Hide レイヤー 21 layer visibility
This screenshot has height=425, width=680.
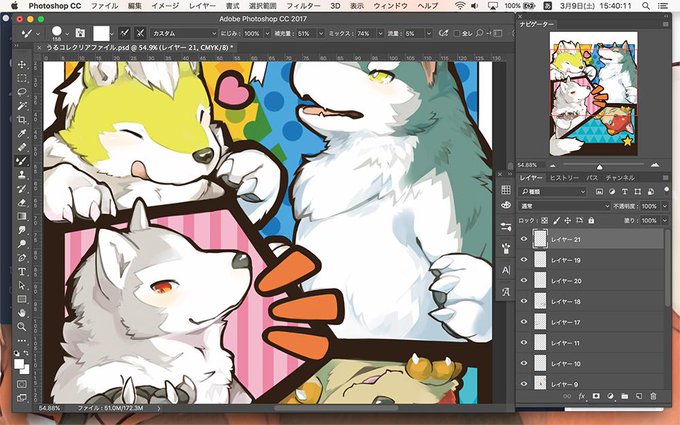pyautogui.click(x=524, y=239)
